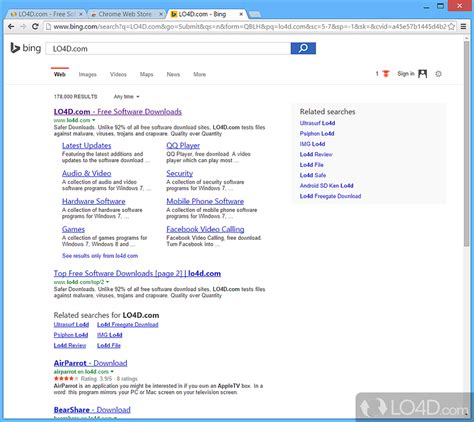Expand dropdown arrow beside www.lo4d.com/top/2
The image size is (474, 422).
(107, 282)
